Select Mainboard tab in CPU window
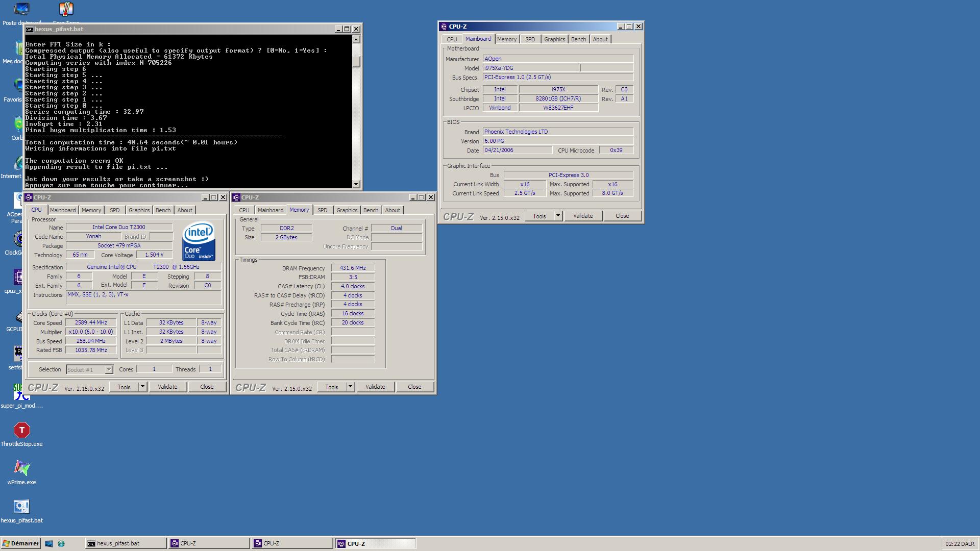The image size is (980, 551). pyautogui.click(x=63, y=210)
